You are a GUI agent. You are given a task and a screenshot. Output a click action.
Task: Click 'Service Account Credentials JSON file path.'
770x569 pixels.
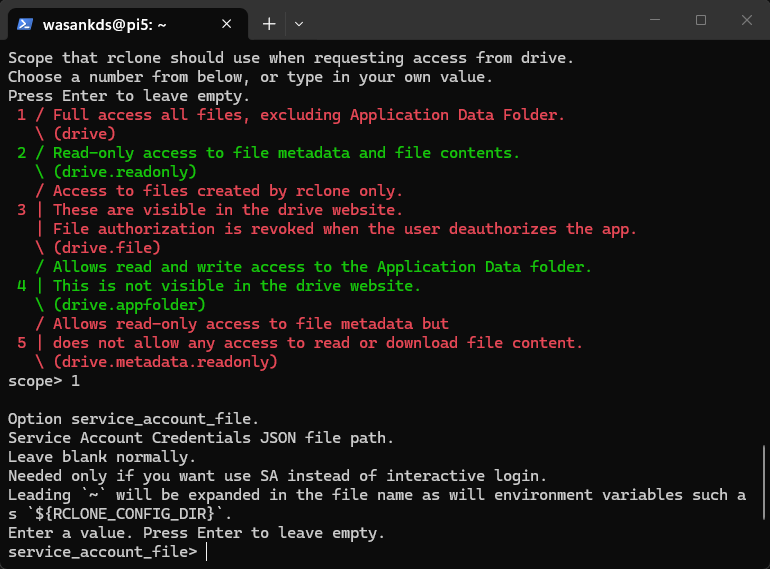pyautogui.click(x=201, y=438)
